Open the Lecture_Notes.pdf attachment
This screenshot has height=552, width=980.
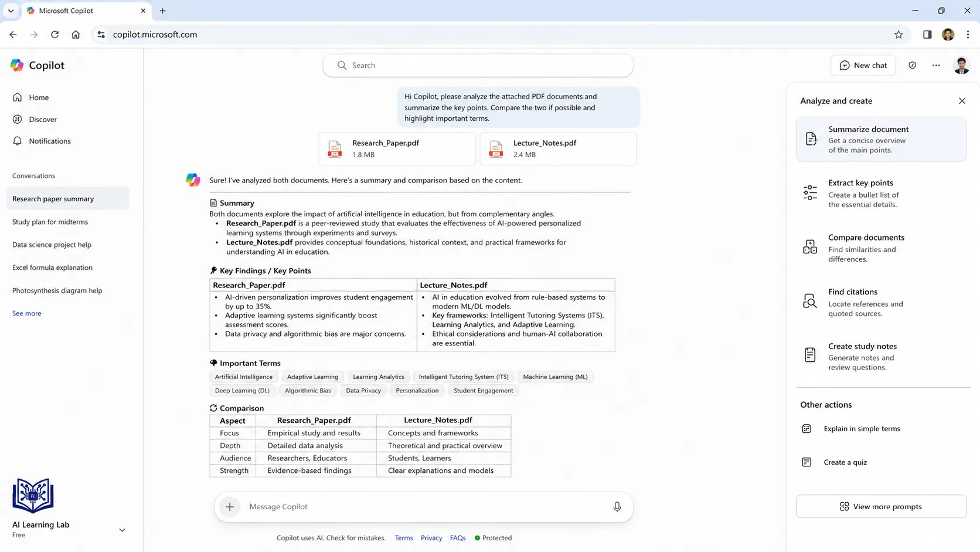click(x=558, y=148)
